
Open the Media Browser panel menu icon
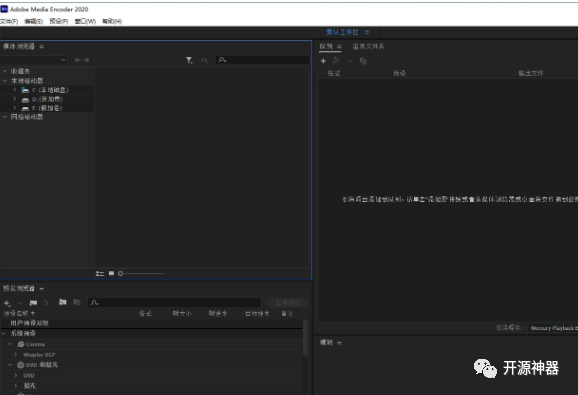tap(41, 46)
